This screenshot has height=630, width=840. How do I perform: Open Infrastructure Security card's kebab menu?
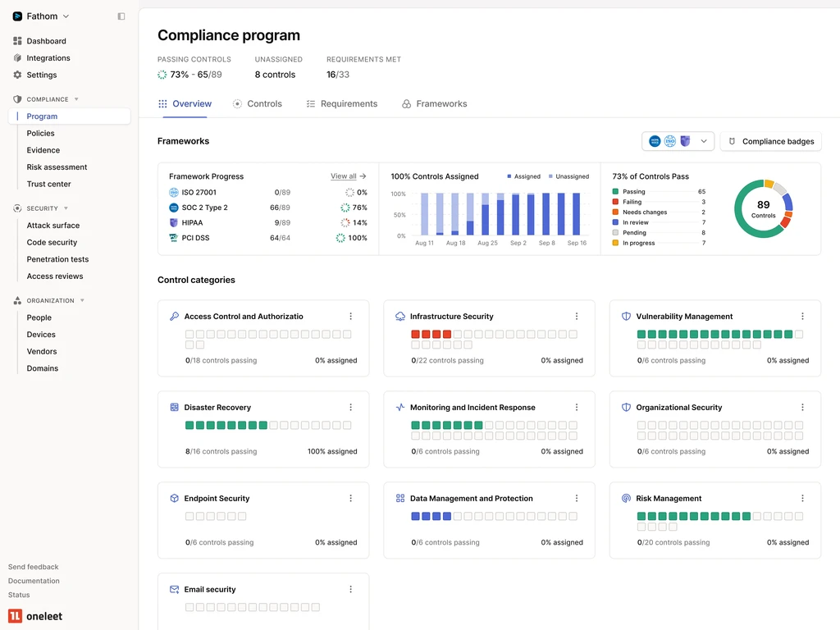pyautogui.click(x=577, y=317)
